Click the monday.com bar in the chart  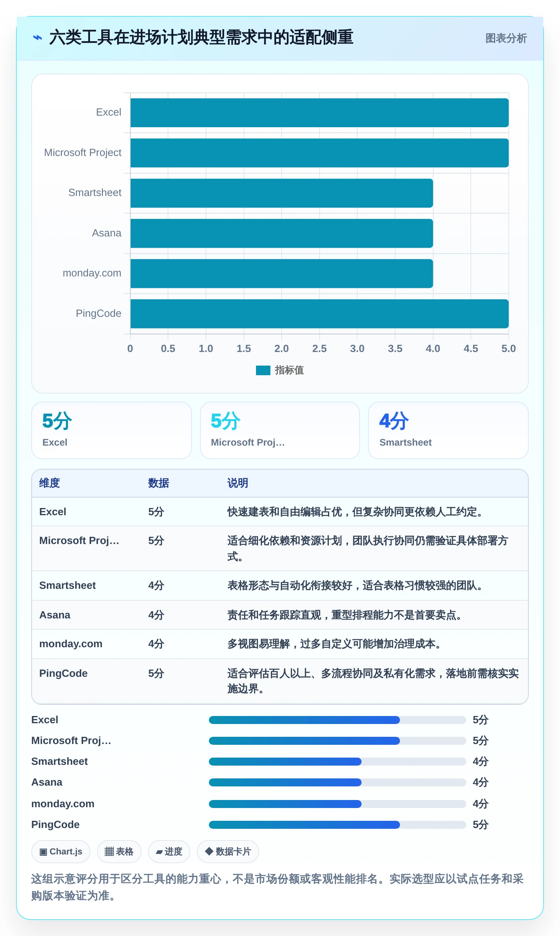(x=282, y=274)
